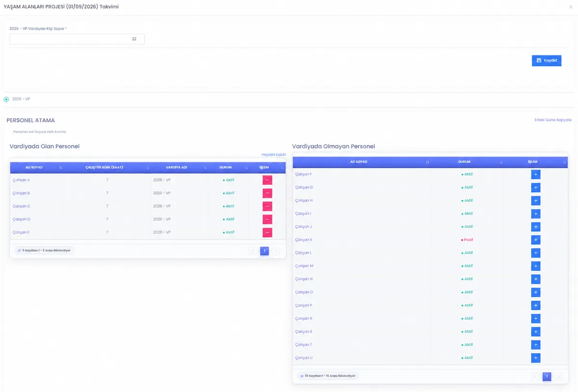
Task: Add Çalışan J to the shift
Action: (x=536, y=227)
